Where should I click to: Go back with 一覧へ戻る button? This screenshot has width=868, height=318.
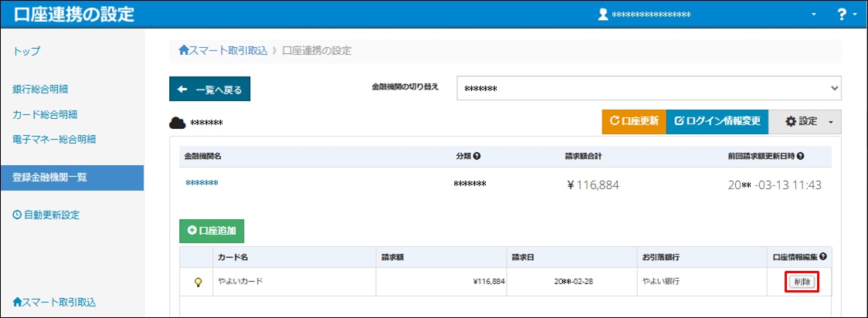tap(209, 90)
